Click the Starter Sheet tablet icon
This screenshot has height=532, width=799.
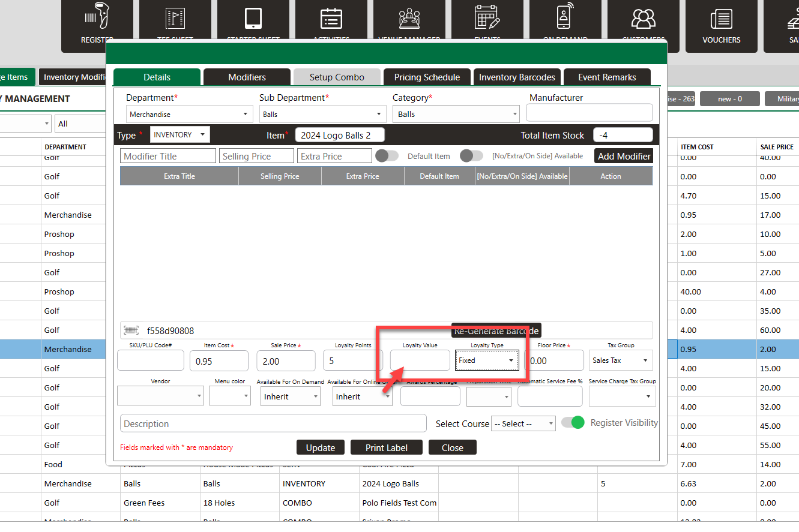click(253, 19)
